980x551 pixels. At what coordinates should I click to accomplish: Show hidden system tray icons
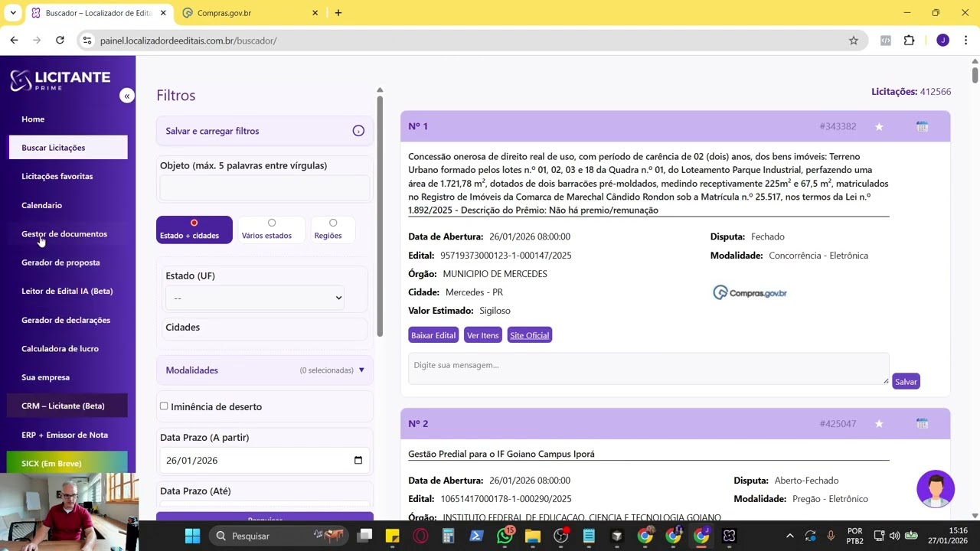tap(790, 536)
